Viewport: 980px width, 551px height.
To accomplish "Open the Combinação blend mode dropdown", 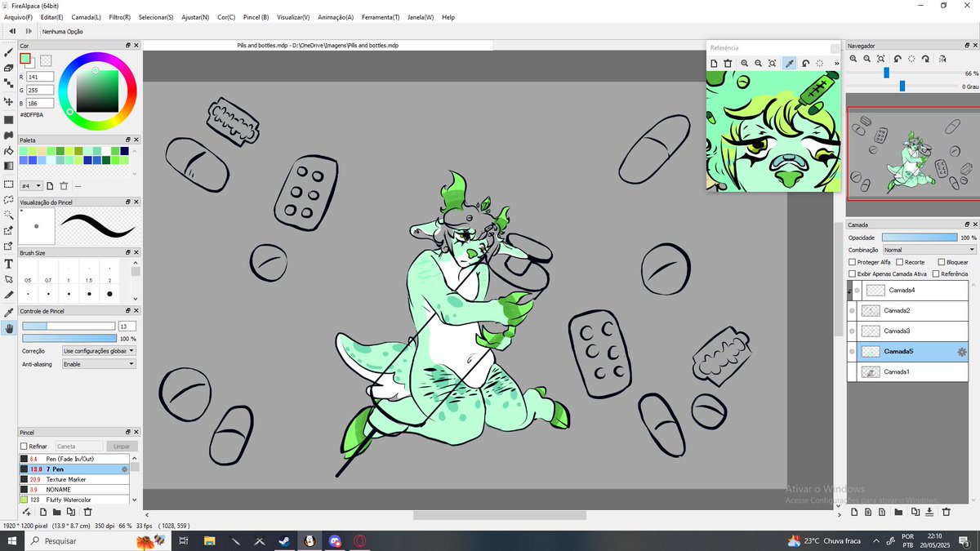I will [x=929, y=250].
